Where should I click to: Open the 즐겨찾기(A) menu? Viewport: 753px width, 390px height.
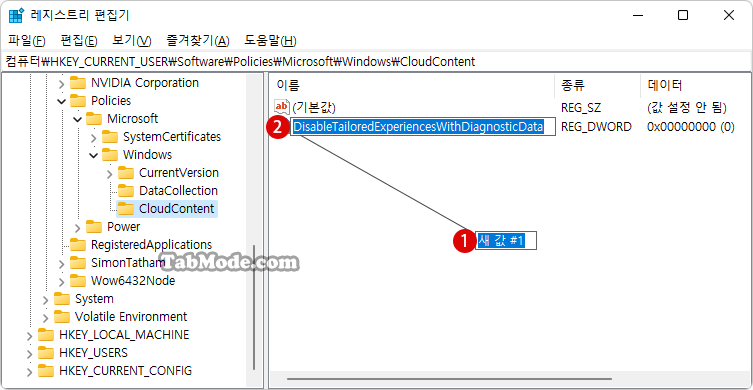coord(197,41)
